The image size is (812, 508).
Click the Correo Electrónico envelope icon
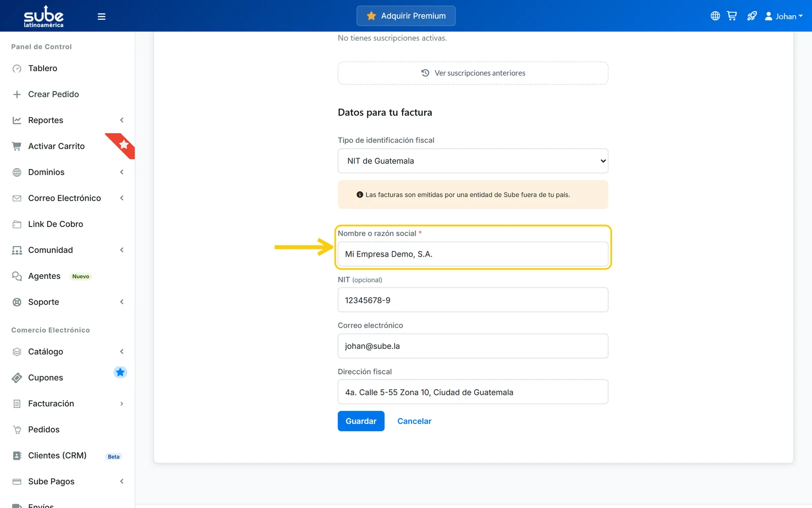click(17, 198)
